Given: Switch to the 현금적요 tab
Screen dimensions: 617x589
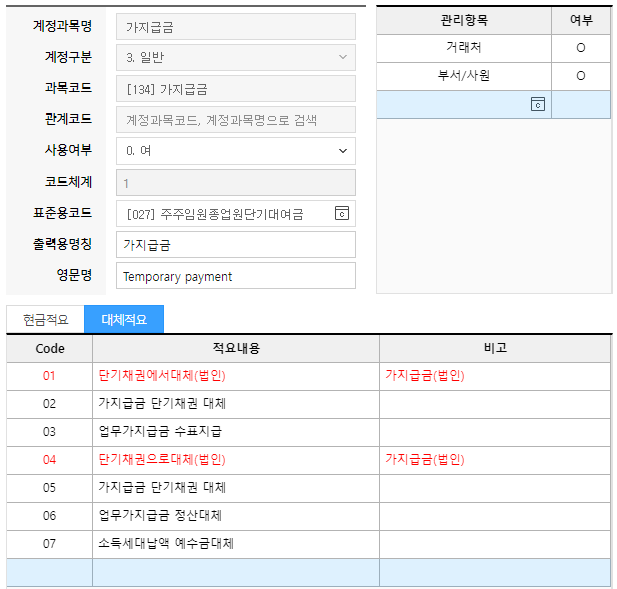Looking at the screenshot, I should [x=46, y=319].
